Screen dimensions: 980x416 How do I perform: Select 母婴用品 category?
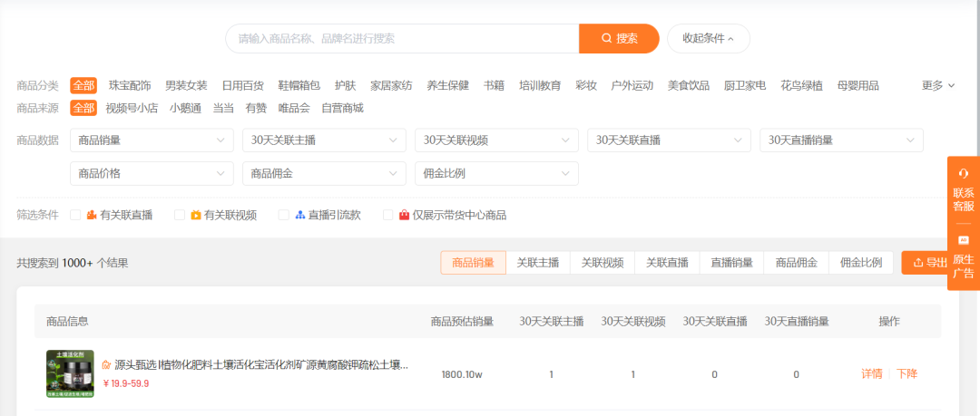pos(858,85)
